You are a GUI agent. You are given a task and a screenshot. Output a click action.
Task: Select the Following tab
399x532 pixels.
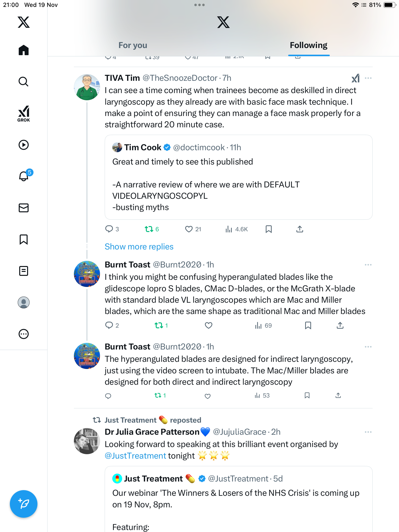(x=308, y=45)
